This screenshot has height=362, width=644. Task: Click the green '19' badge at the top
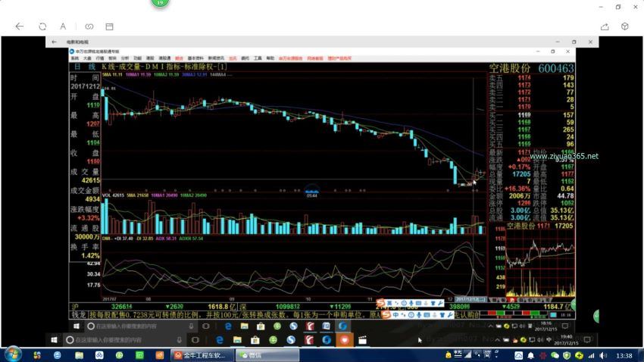point(160,2)
